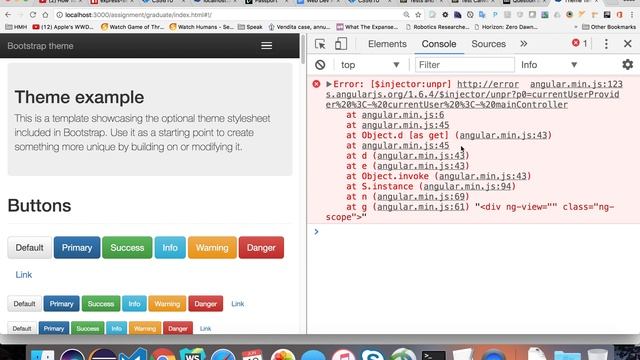The height and width of the screenshot is (360, 640).
Task: Toggle the hamburger navigation menu
Action: pyautogui.click(x=267, y=46)
